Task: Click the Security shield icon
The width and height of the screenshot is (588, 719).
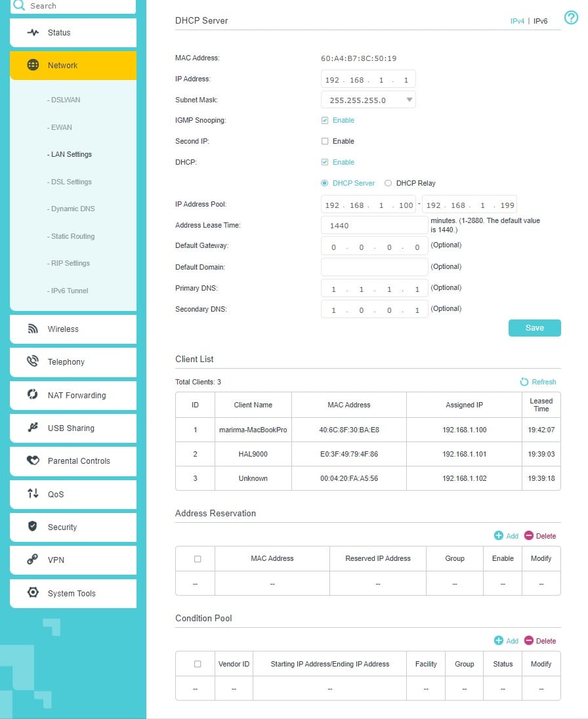Action: [x=33, y=526]
